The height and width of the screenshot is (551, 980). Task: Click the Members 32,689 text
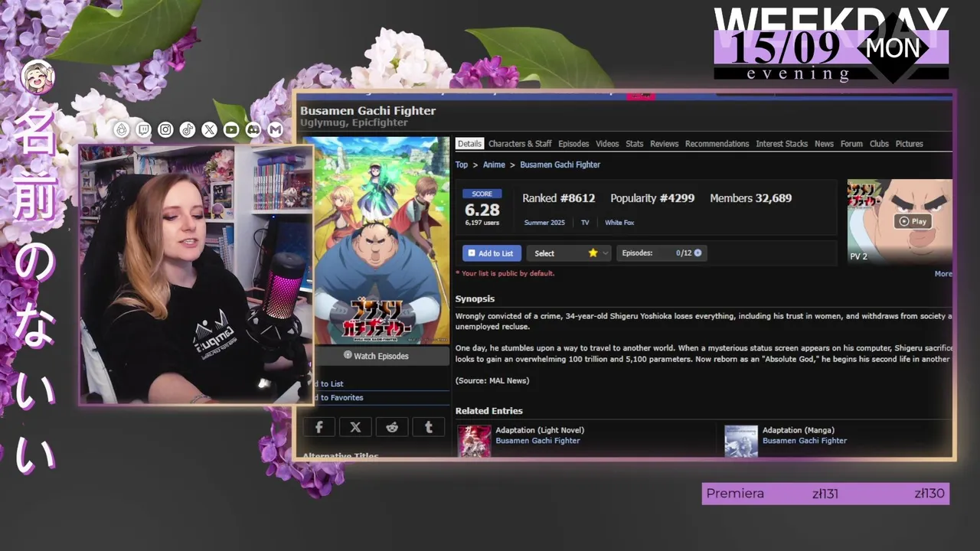point(751,198)
